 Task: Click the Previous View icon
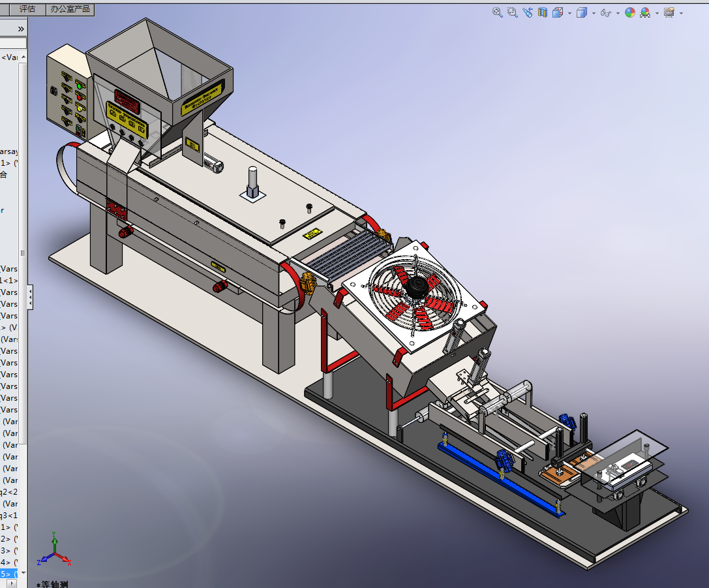527,12
